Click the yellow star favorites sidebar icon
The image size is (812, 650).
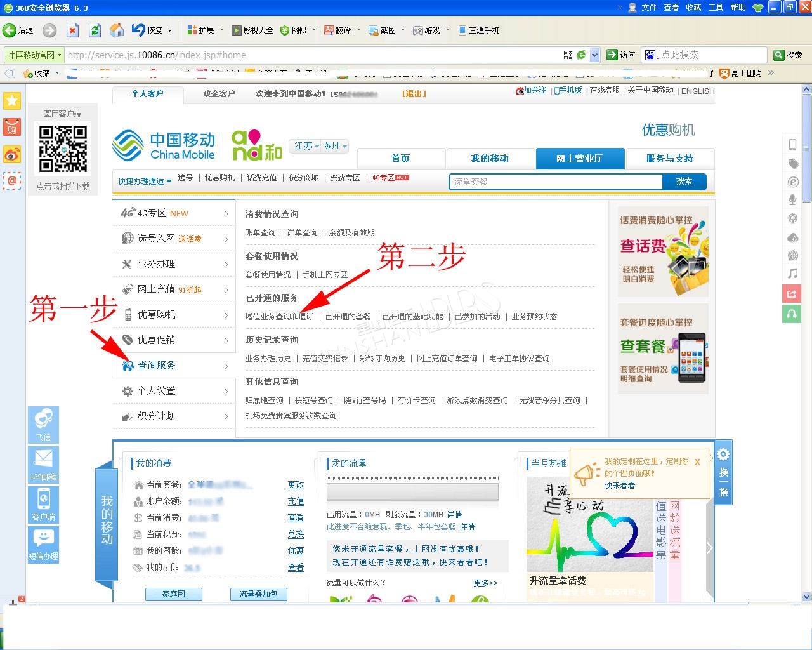(x=12, y=100)
